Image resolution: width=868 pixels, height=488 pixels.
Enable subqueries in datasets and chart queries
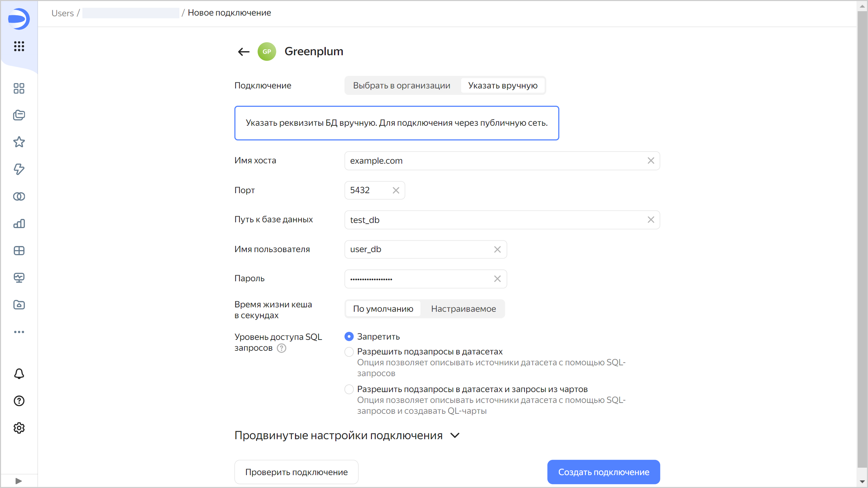tap(349, 389)
